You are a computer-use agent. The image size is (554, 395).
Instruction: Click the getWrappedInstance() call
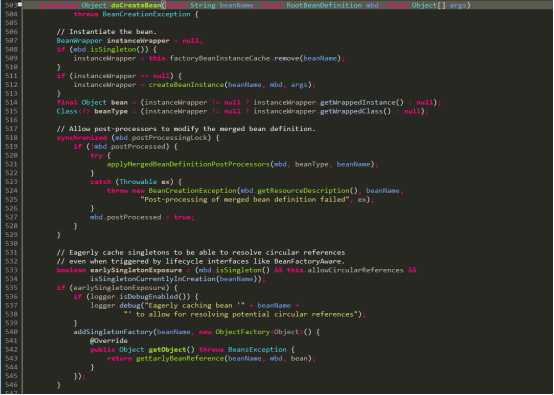(x=362, y=102)
